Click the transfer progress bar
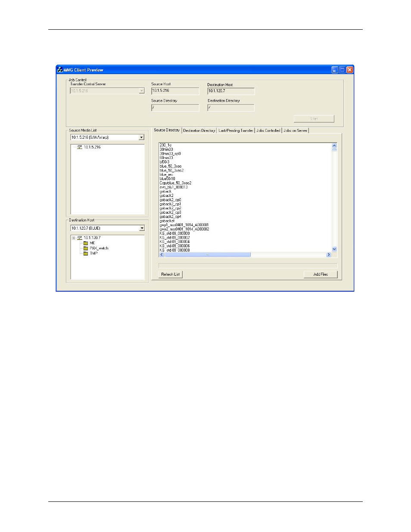 pos(248,266)
